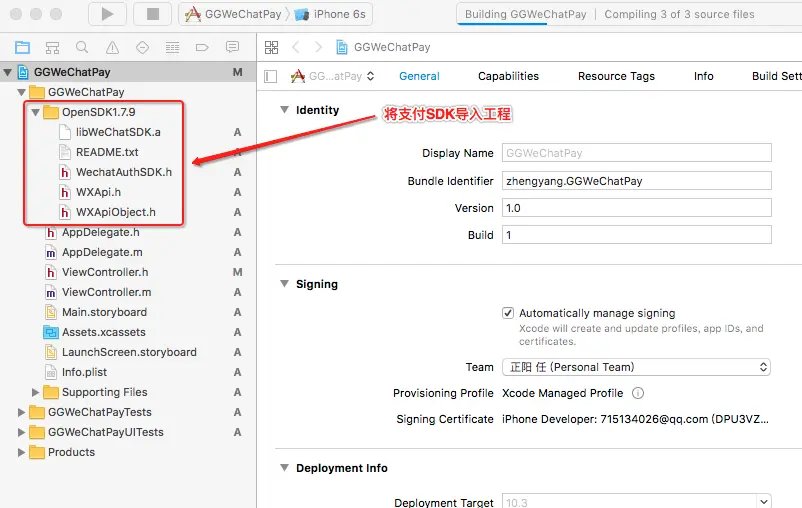Collapse the Identity section
This screenshot has width=802, height=508.
click(x=284, y=109)
